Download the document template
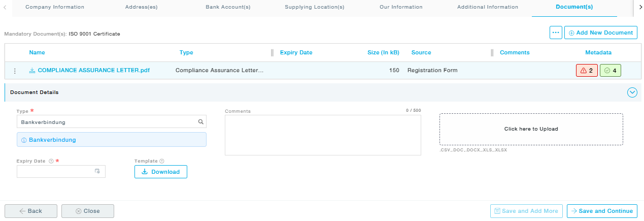Viewport: 644px width, 221px height. coord(161,172)
